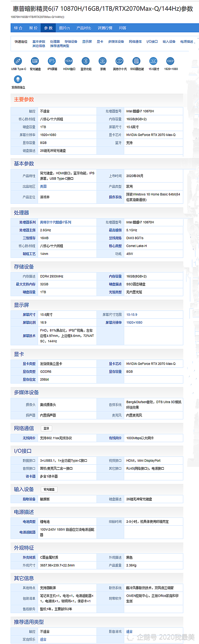Click the 背光键盘 keyboard icon

point(35,61)
